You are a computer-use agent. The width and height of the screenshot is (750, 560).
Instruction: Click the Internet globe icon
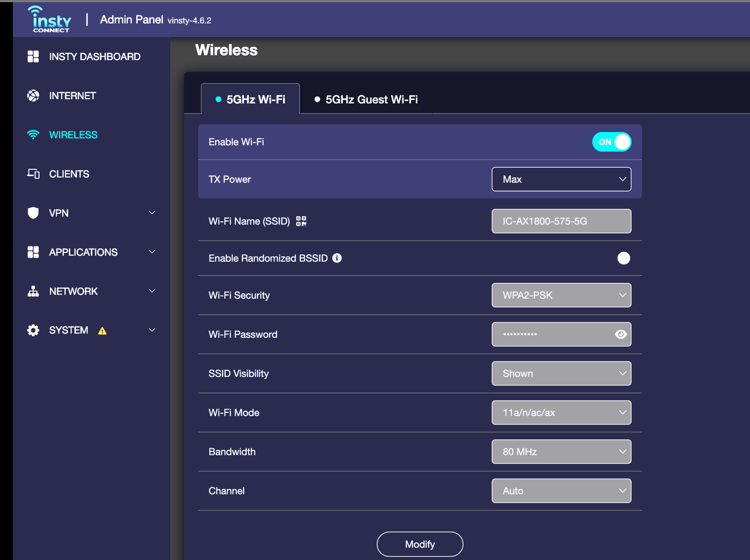[x=33, y=96]
